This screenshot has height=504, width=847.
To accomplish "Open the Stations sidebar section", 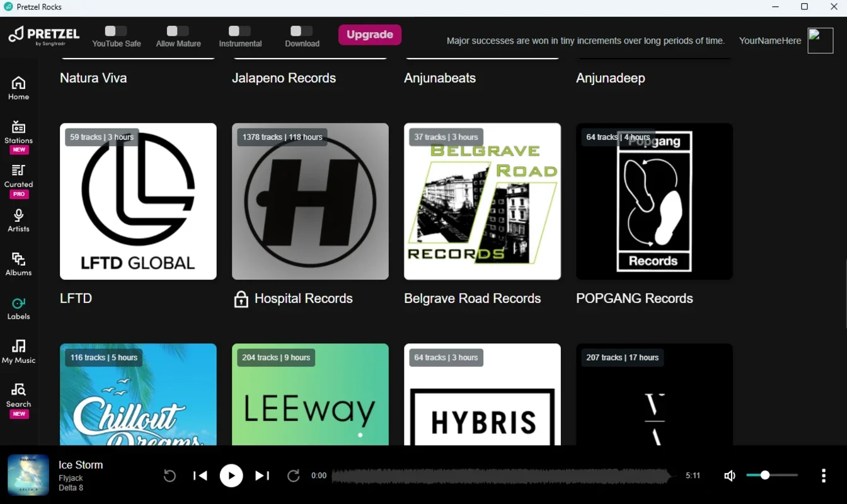I will pyautogui.click(x=18, y=137).
